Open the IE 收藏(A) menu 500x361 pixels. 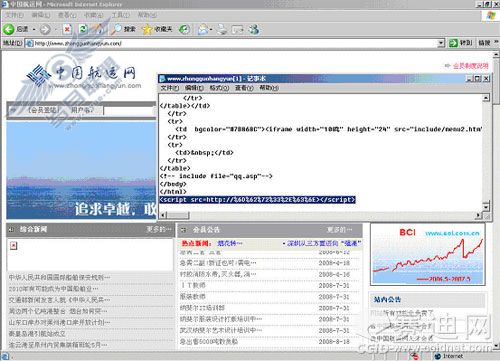point(94,15)
